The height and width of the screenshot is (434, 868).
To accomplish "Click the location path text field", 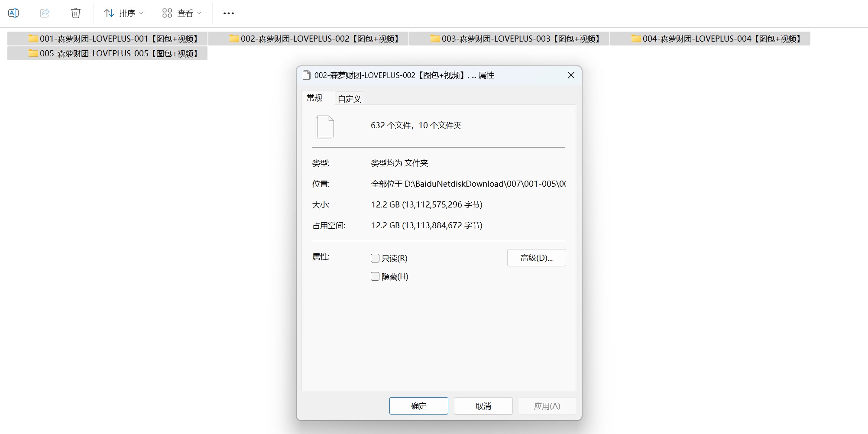I will coord(468,184).
